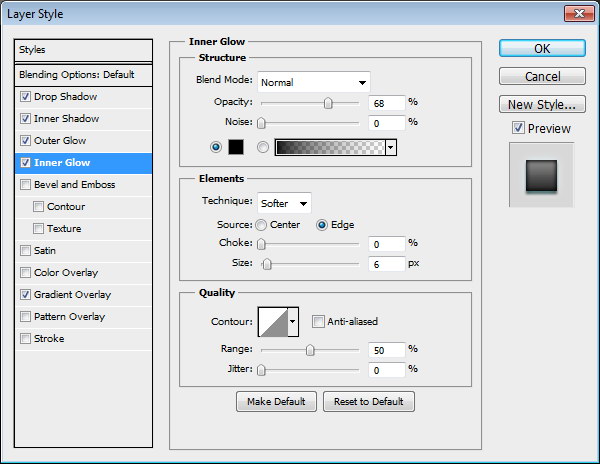Click the black glow color swatch
Screen dimensions: 600x464
(237, 147)
